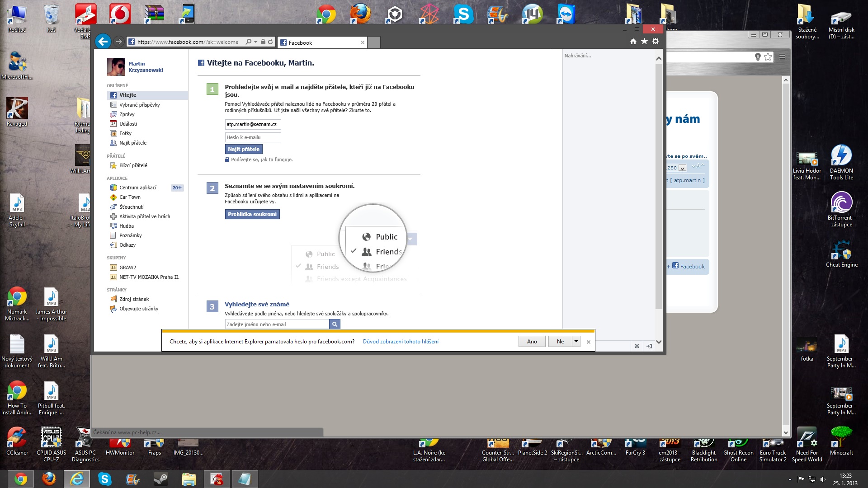The height and width of the screenshot is (488, 868).
Task: Open IE home page icon
Action: coord(633,42)
